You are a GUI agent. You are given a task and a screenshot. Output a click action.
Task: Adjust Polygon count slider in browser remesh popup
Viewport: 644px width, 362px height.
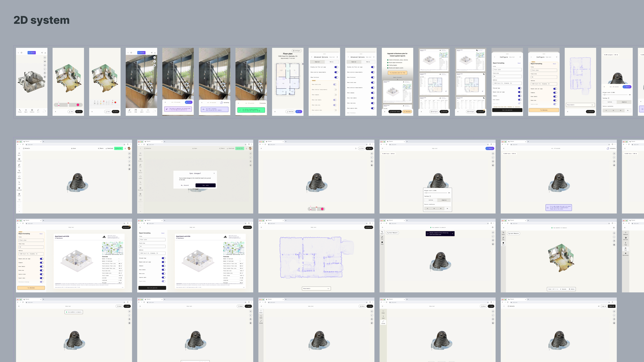point(436,193)
